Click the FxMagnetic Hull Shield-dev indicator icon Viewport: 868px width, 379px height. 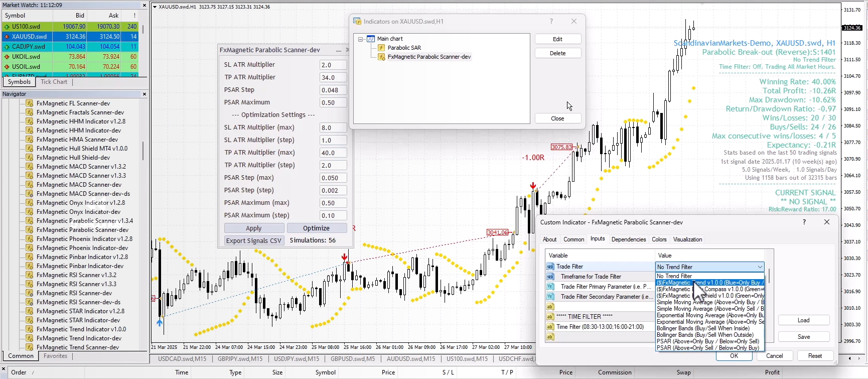click(30, 158)
